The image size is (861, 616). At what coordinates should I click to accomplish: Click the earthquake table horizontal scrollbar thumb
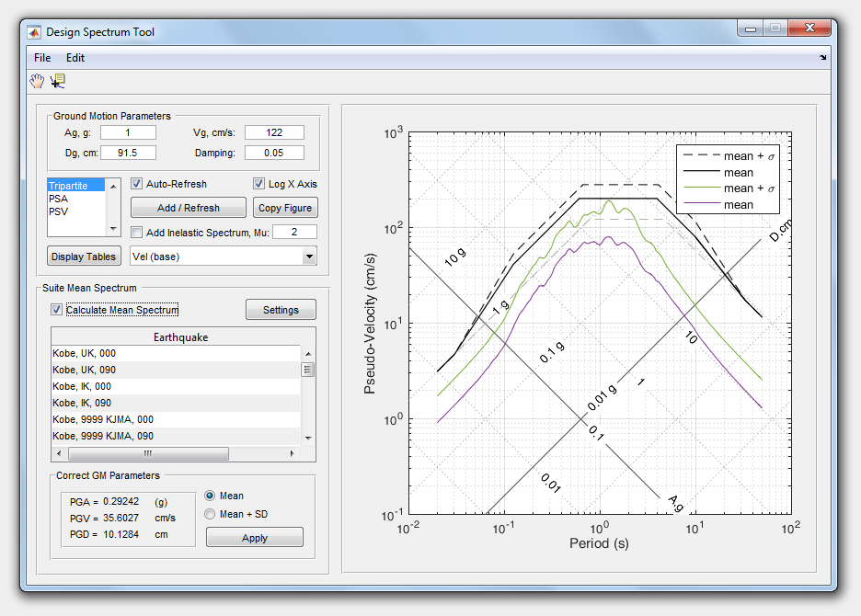coord(147,454)
